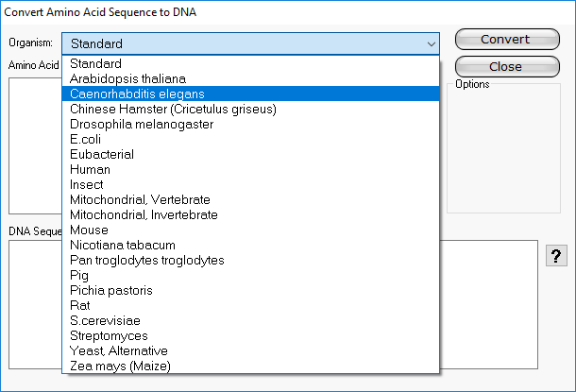Select Zea mays (Maize) option
This screenshot has height=392, width=576.
(x=120, y=366)
